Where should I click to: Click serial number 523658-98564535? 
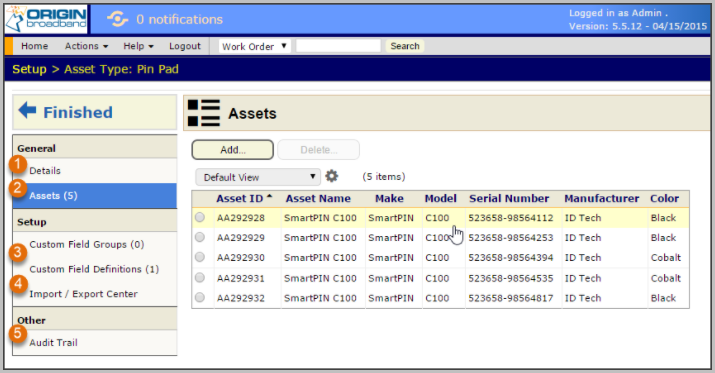click(511, 278)
